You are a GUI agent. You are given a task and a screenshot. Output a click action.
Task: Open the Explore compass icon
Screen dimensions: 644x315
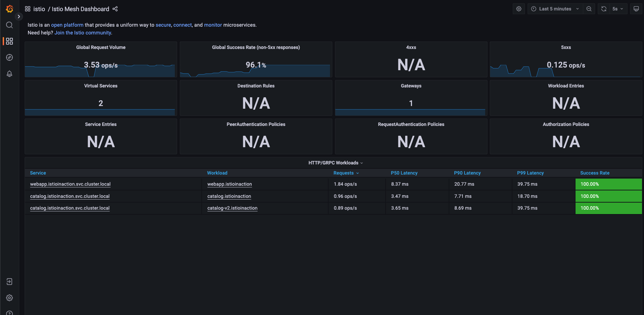(9, 57)
